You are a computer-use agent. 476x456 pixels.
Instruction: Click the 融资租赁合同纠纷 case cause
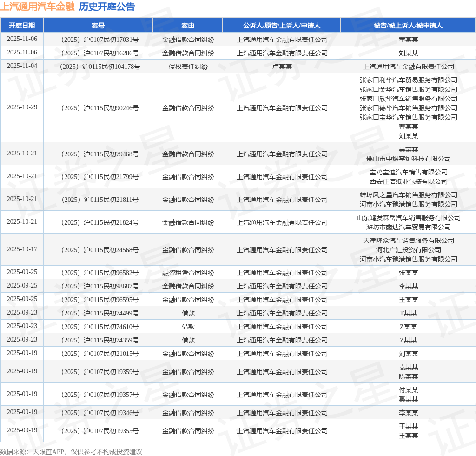(188, 273)
